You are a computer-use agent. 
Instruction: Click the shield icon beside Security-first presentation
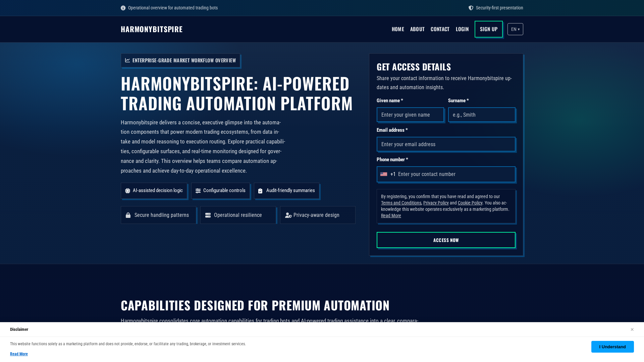click(x=471, y=8)
